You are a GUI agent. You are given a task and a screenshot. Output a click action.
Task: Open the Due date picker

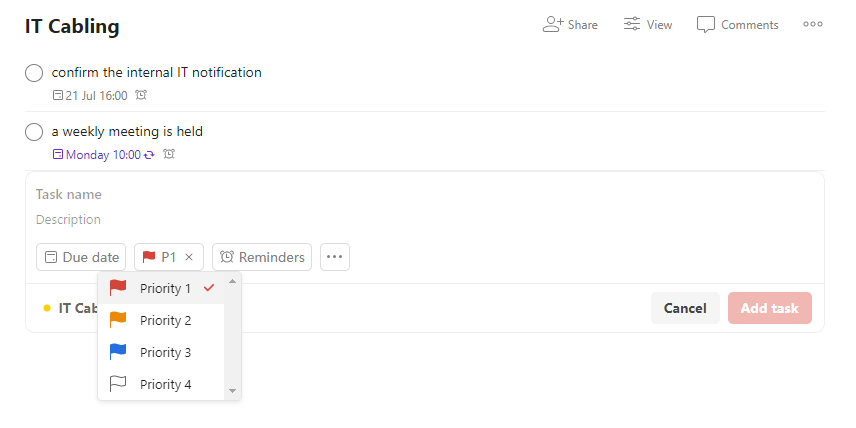point(81,257)
